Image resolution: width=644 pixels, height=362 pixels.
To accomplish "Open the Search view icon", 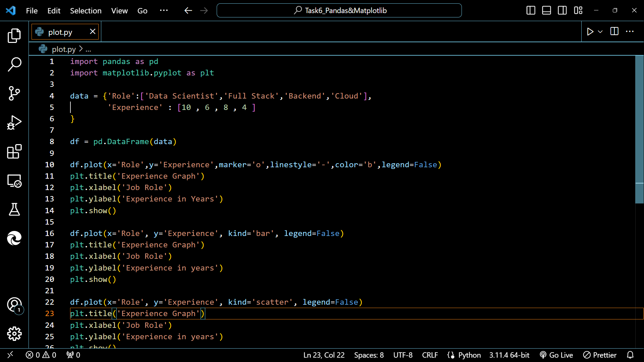I will (x=14, y=64).
